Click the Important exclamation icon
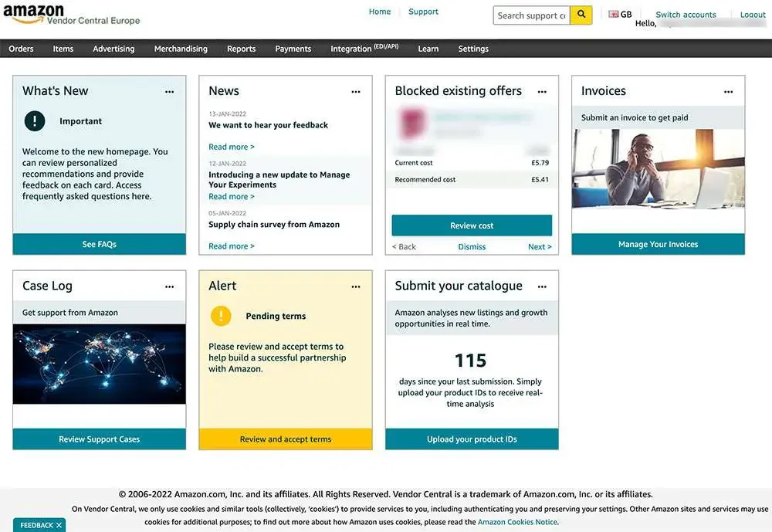 (35, 120)
